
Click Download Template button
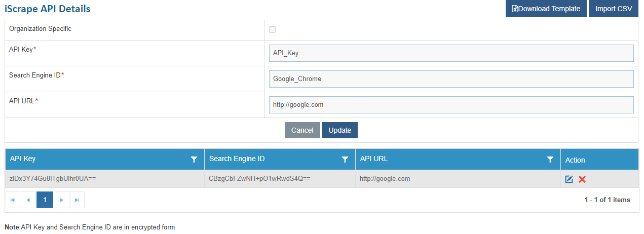(x=546, y=9)
